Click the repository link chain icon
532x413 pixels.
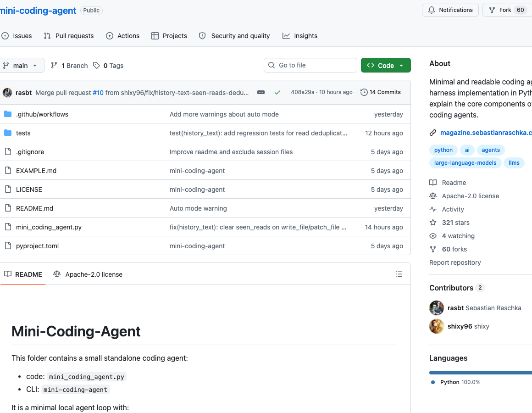(432, 133)
